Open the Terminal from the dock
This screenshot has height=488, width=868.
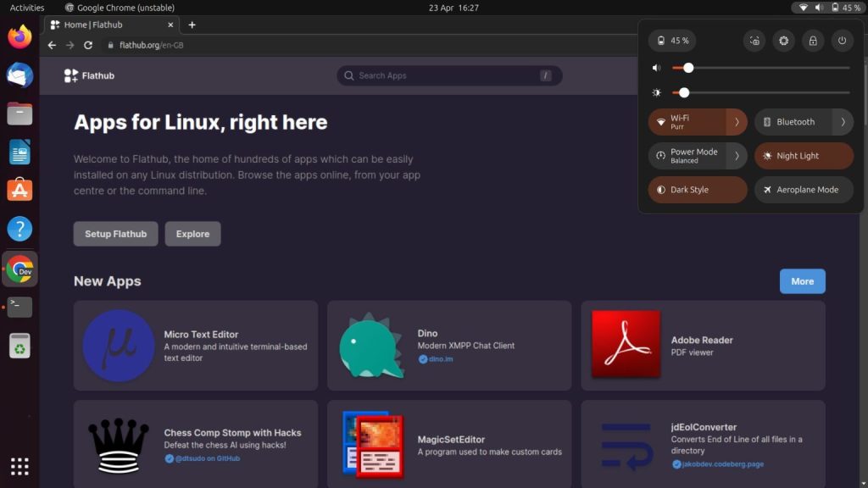tap(19, 307)
